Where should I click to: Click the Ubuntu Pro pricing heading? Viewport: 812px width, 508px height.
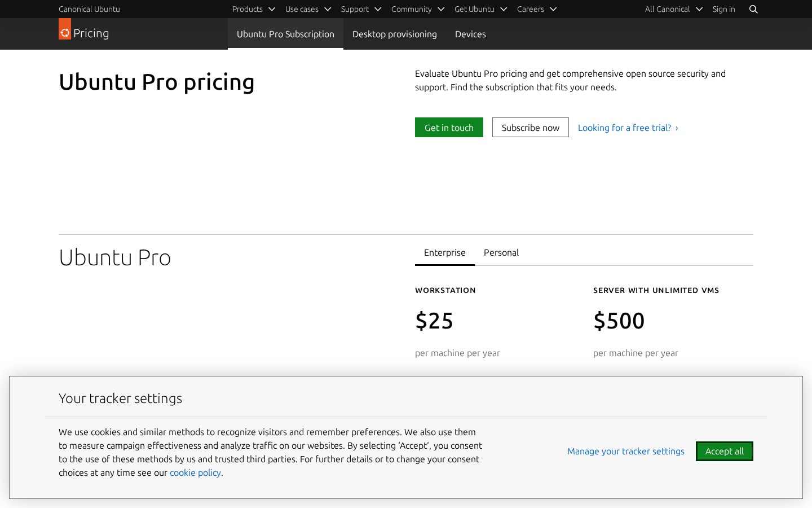[157, 82]
